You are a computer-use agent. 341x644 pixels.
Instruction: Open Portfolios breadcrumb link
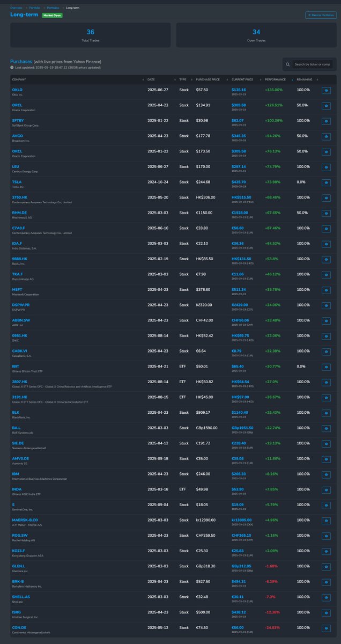pyautogui.click(x=53, y=8)
